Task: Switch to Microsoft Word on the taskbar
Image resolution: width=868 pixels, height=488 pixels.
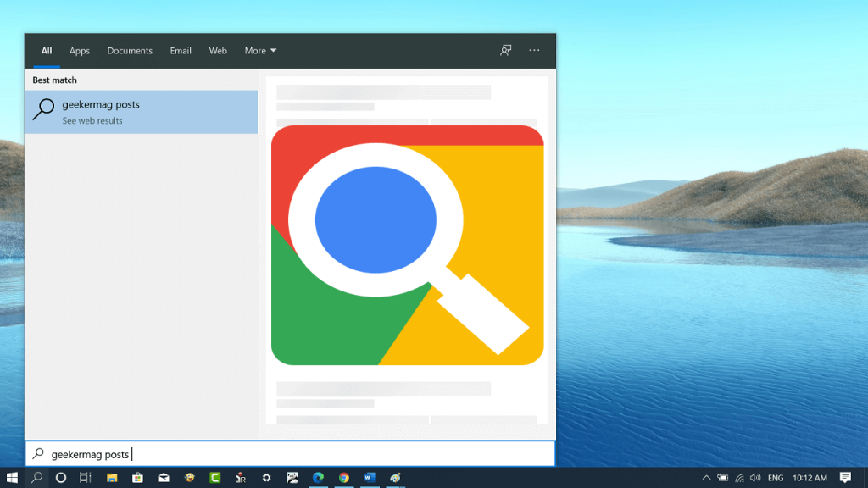Action: [x=370, y=478]
